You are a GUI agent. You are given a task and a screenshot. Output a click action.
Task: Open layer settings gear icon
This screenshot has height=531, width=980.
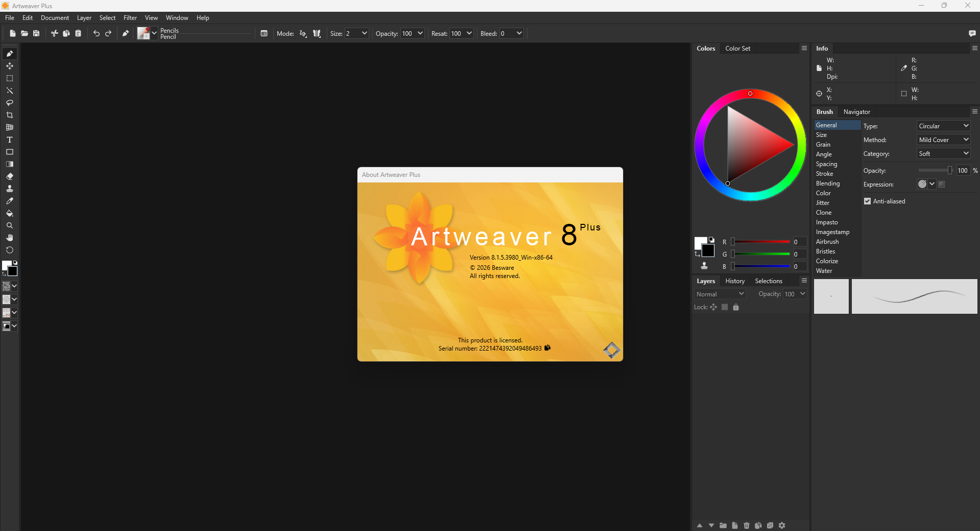[x=782, y=525]
